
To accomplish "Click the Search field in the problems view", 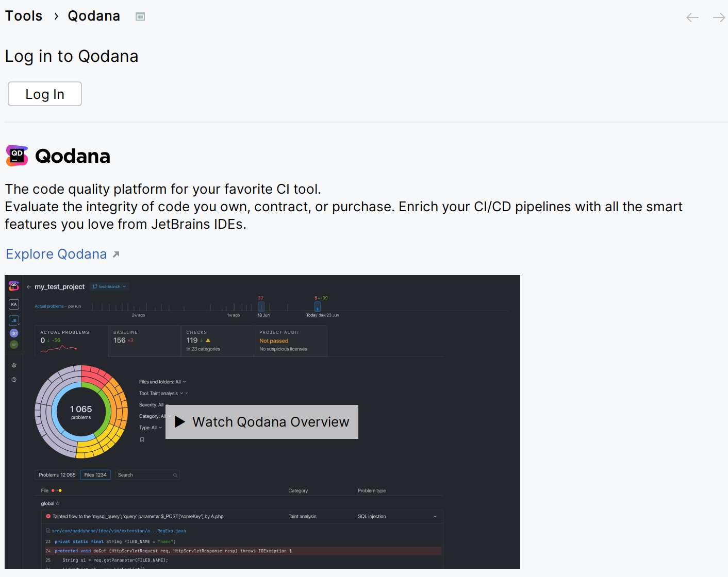I will pyautogui.click(x=147, y=474).
